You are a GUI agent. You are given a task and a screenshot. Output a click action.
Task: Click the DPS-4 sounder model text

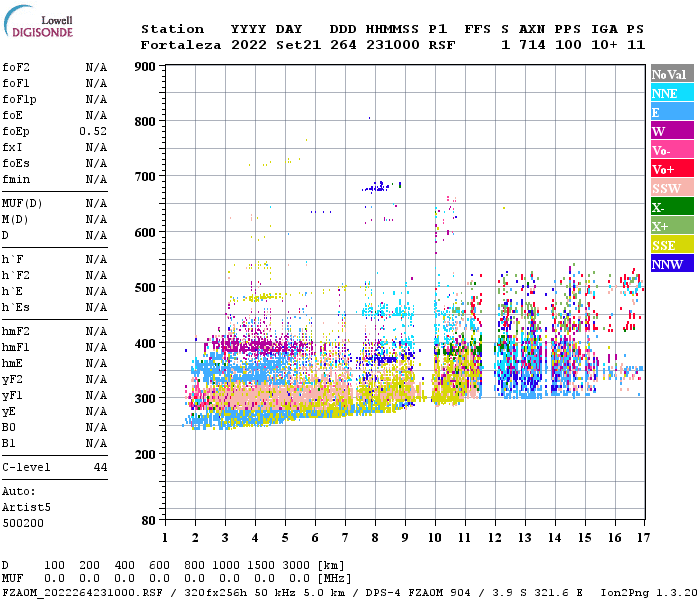[x=384, y=593]
